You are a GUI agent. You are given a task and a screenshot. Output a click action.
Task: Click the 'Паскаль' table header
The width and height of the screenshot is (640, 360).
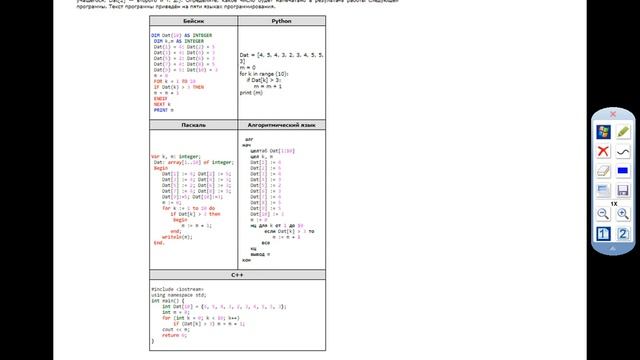[x=193, y=125]
